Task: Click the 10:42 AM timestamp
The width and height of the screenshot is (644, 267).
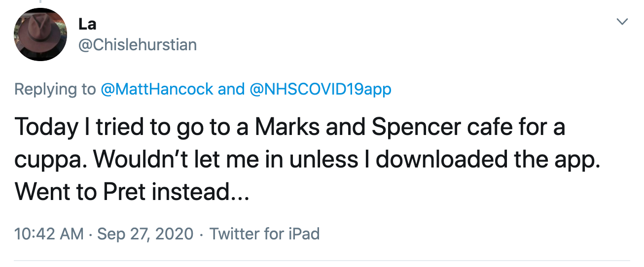Action: pos(49,234)
